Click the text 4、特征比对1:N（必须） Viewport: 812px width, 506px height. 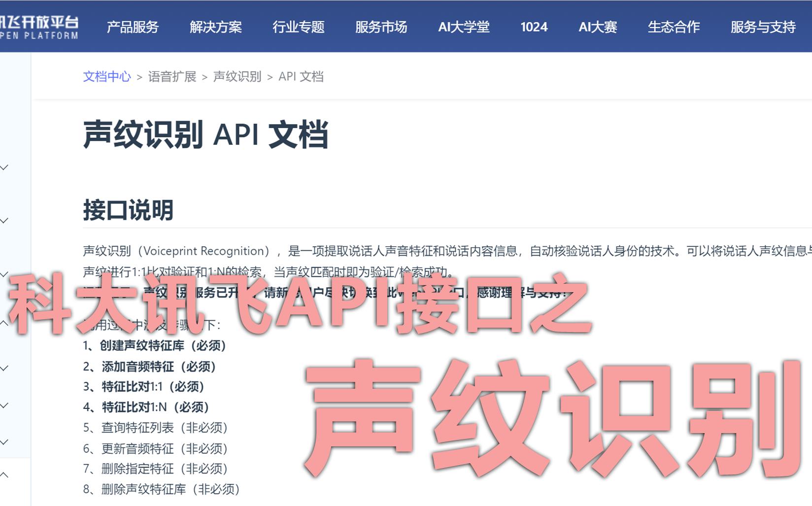tap(146, 407)
